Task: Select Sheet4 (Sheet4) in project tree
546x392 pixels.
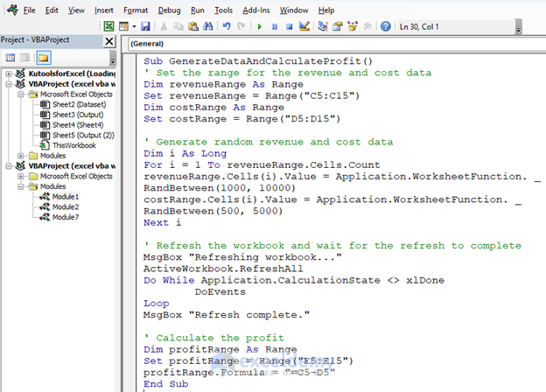Action: point(78,125)
